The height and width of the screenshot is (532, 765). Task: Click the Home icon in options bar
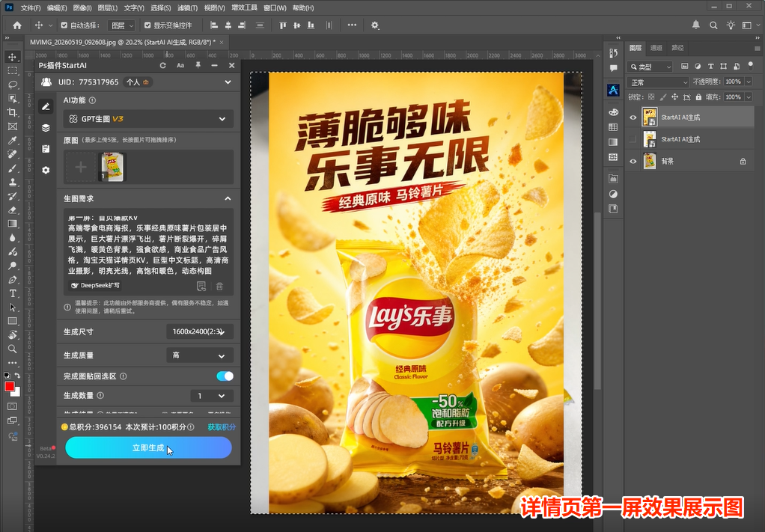(x=17, y=25)
